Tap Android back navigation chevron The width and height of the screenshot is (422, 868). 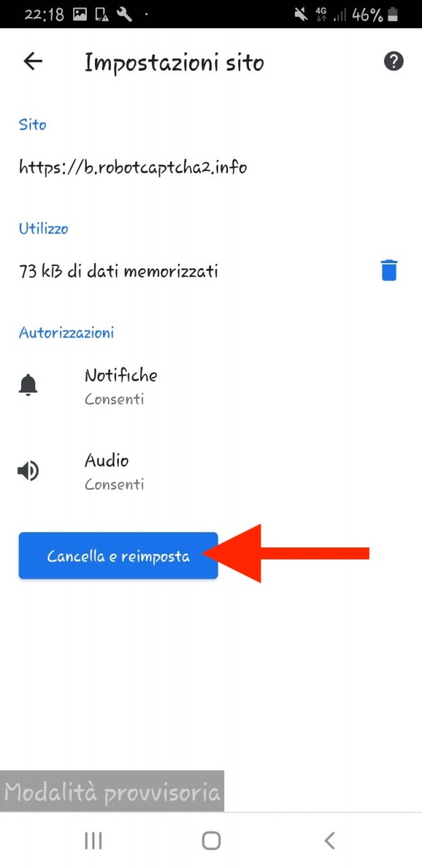[x=330, y=841]
